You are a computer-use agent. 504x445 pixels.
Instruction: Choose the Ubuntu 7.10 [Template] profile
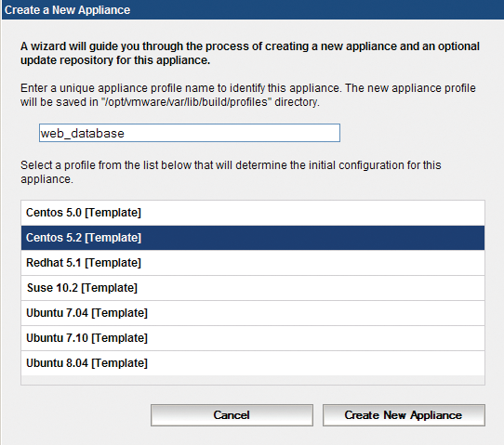[x=253, y=338]
